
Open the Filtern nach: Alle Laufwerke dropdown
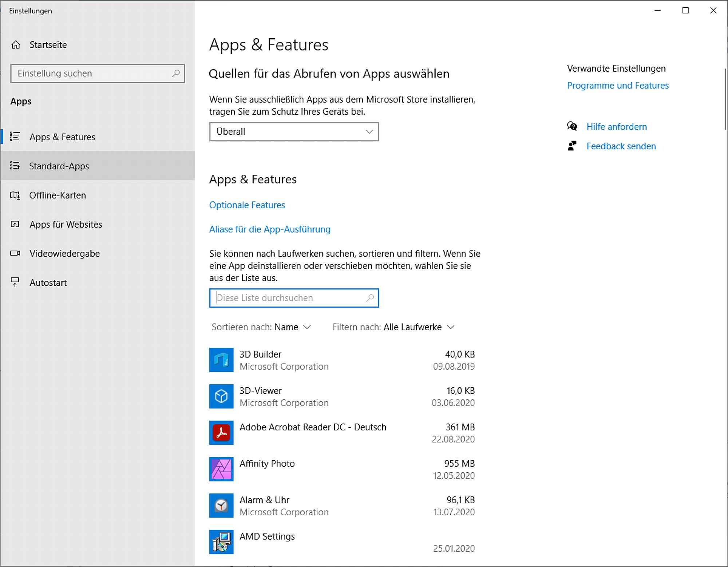tap(393, 327)
